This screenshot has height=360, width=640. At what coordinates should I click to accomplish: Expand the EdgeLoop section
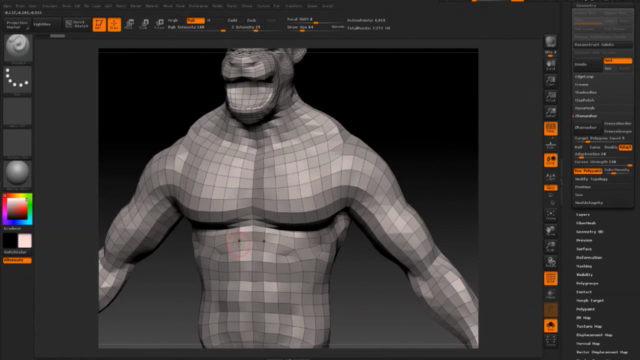[584, 77]
